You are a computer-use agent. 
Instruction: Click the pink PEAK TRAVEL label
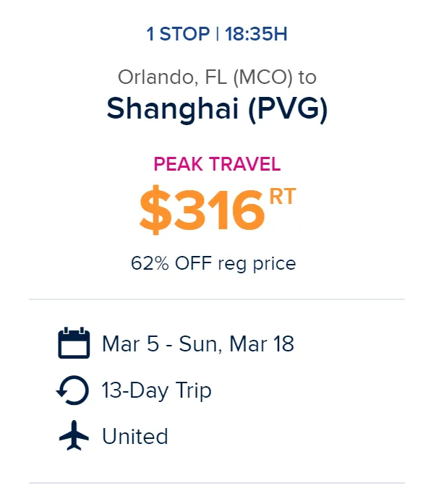click(217, 164)
